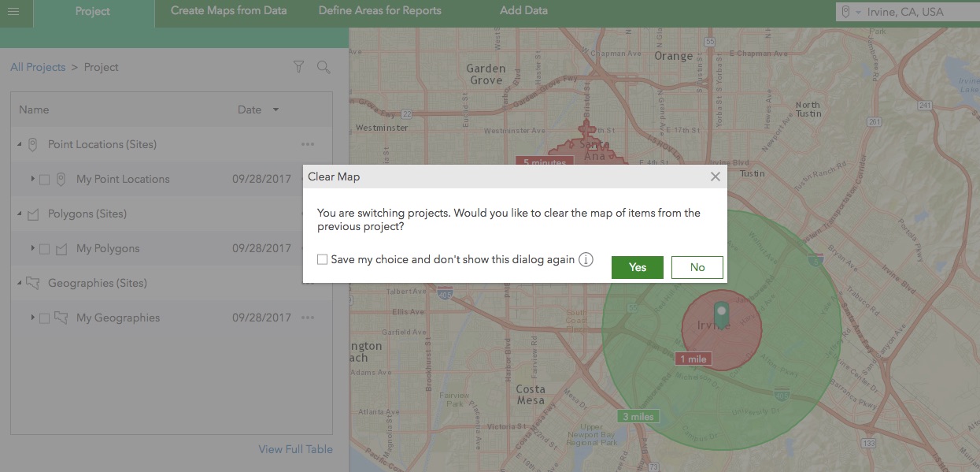Click the 1 mile ring label

693,359
